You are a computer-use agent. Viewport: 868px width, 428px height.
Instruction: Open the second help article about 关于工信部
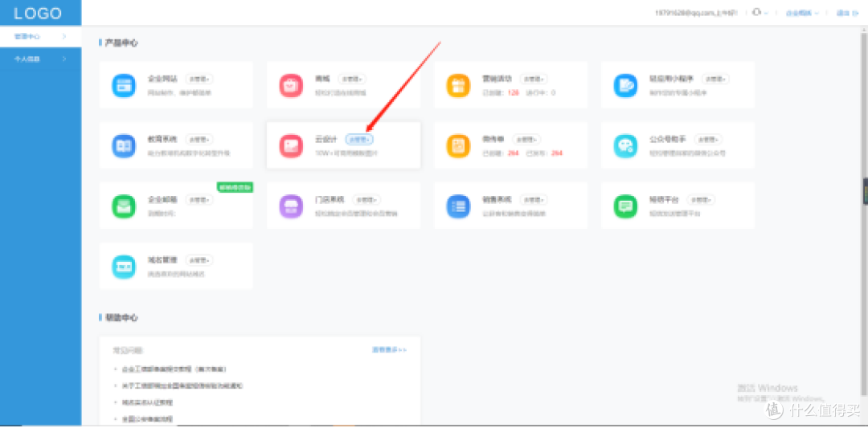(x=182, y=385)
